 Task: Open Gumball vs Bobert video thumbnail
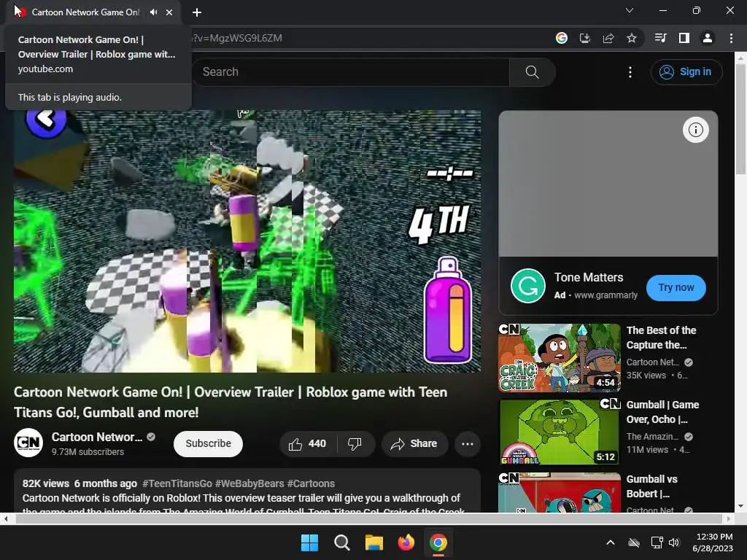(560, 492)
